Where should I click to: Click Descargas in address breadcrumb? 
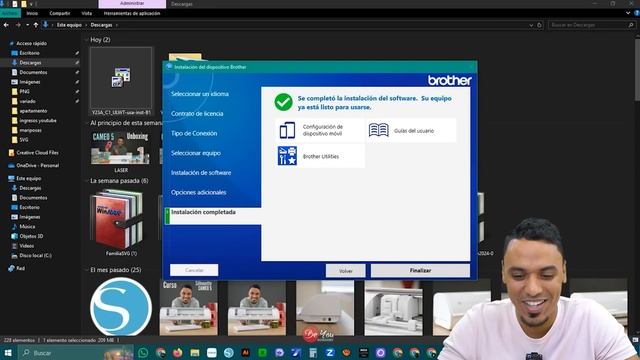[x=101, y=25]
